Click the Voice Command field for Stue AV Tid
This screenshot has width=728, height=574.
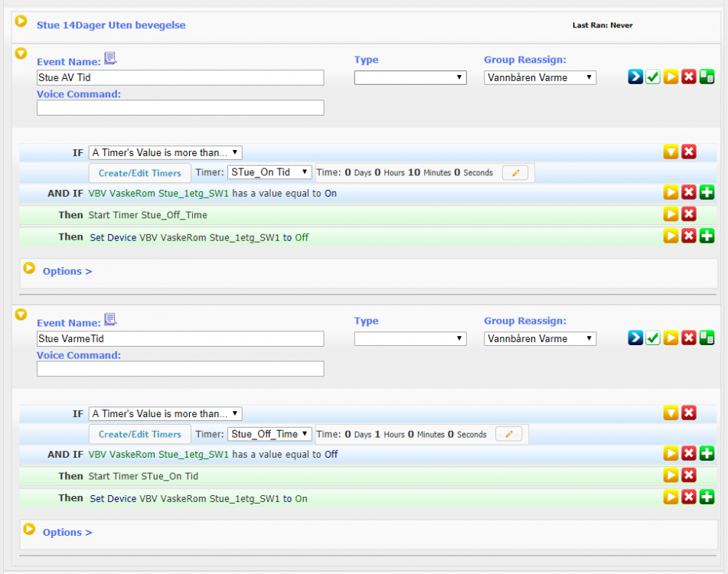coord(180,108)
